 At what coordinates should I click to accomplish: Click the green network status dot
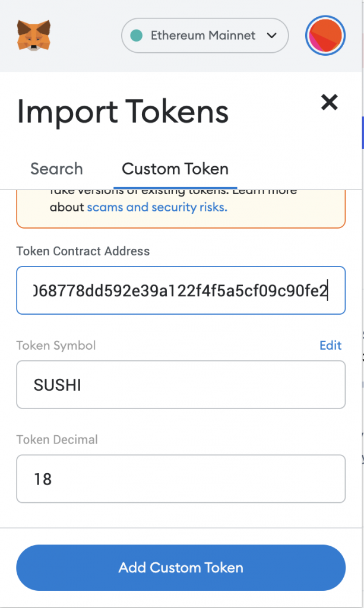137,36
